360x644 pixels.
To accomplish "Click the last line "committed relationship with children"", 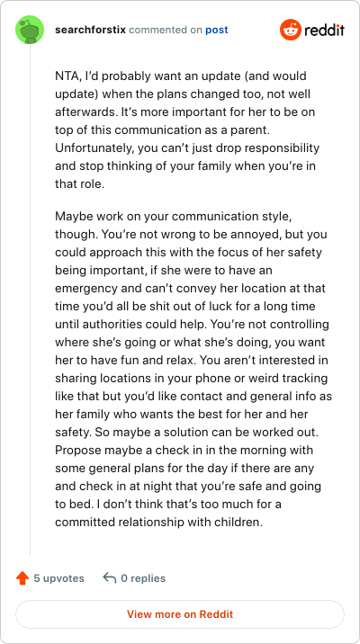I will click(x=158, y=522).
